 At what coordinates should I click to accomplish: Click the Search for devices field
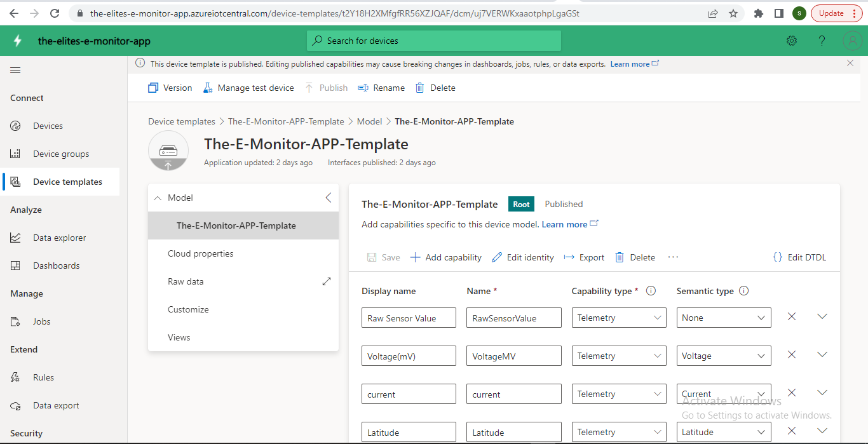[434, 41]
